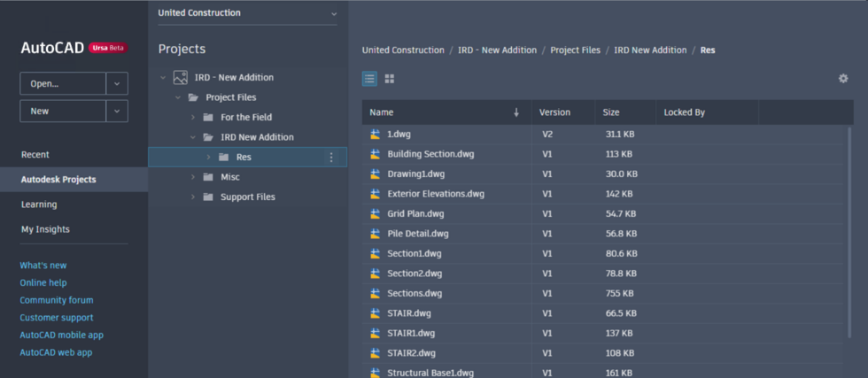Click the What's new link
Image resolution: width=868 pixels, height=378 pixels.
[x=43, y=266]
